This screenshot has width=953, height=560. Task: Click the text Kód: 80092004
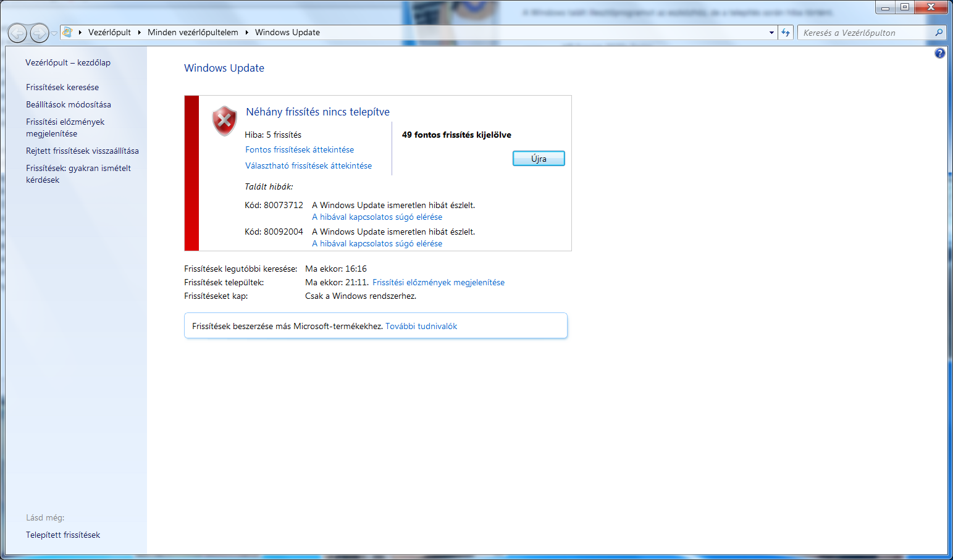[x=274, y=232]
